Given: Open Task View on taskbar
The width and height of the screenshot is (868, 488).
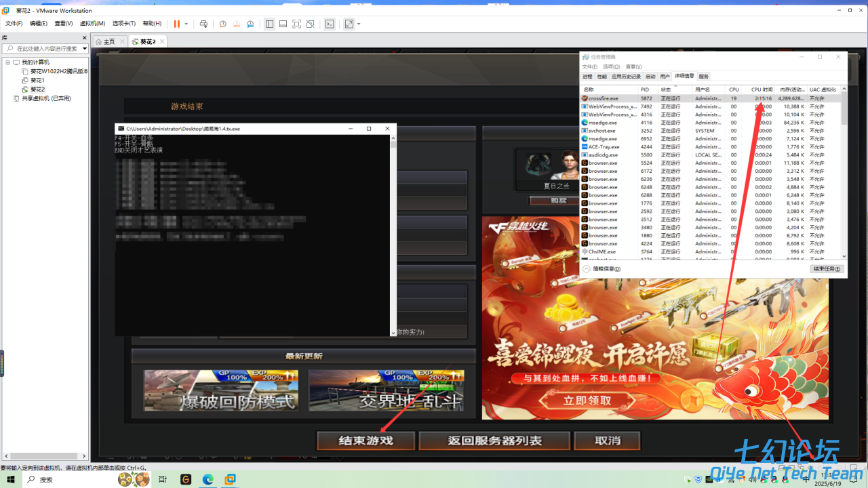Looking at the screenshot, I should pos(163,479).
